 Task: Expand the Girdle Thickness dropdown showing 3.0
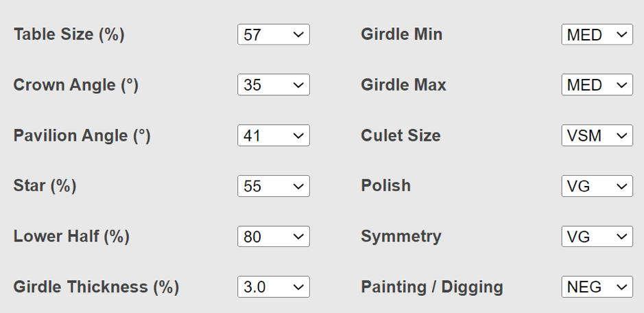click(274, 287)
